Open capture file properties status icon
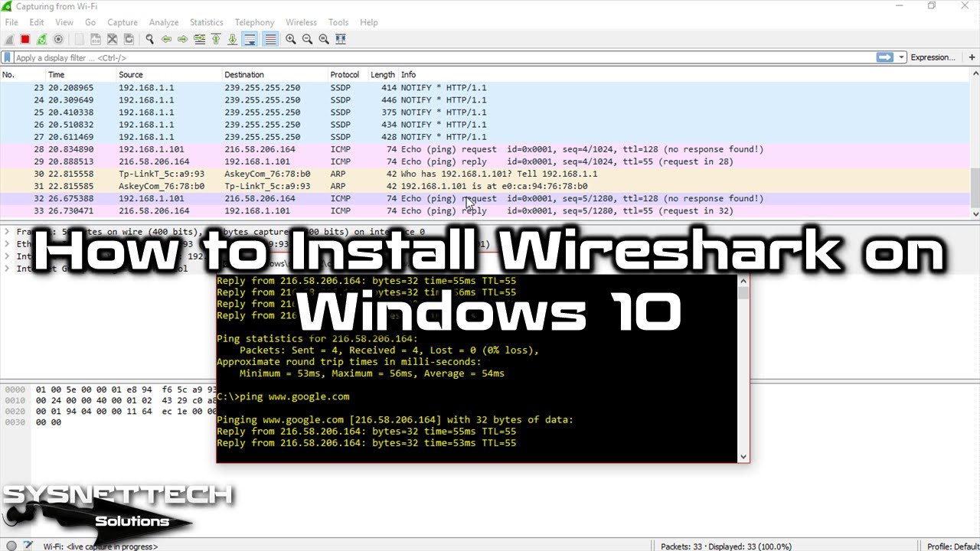The width and height of the screenshot is (980, 551). click(x=28, y=546)
